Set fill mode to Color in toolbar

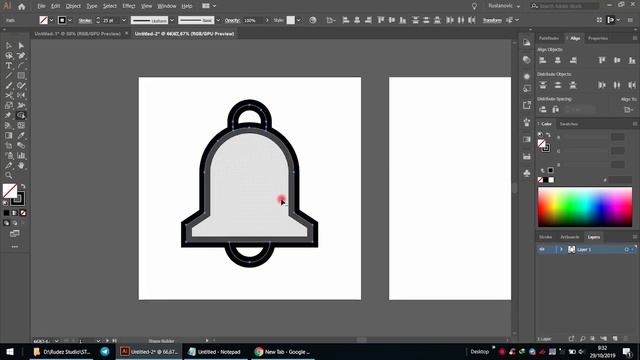pyautogui.click(x=6, y=213)
